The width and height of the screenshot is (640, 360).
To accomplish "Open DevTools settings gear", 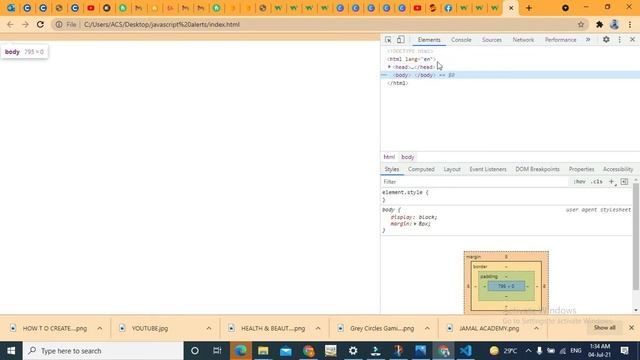I will point(606,40).
